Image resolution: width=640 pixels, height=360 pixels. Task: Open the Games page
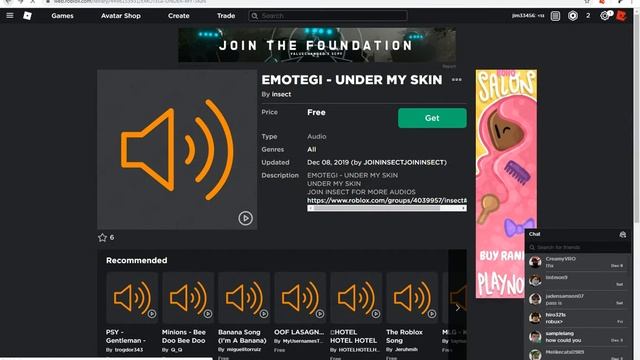pos(62,16)
